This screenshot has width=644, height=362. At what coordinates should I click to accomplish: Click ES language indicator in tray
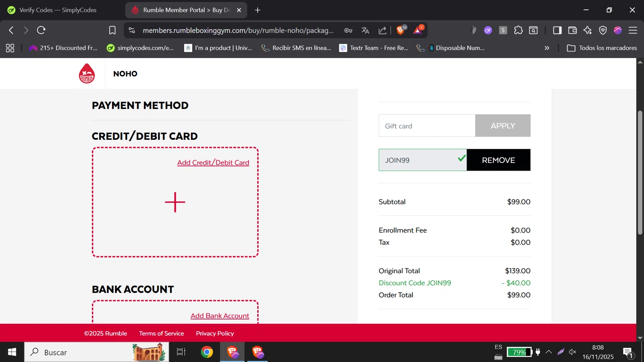click(498, 347)
